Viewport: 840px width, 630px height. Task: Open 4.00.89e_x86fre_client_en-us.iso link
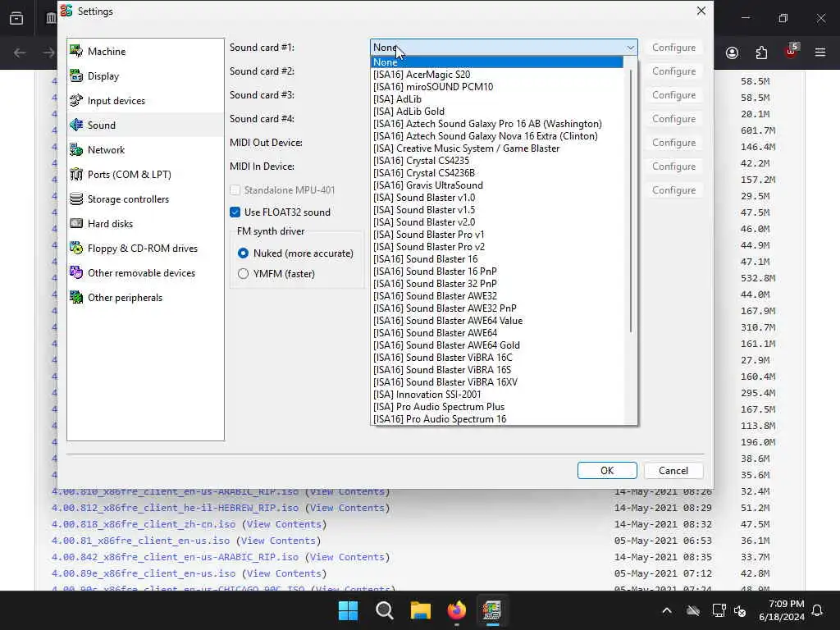143,573
